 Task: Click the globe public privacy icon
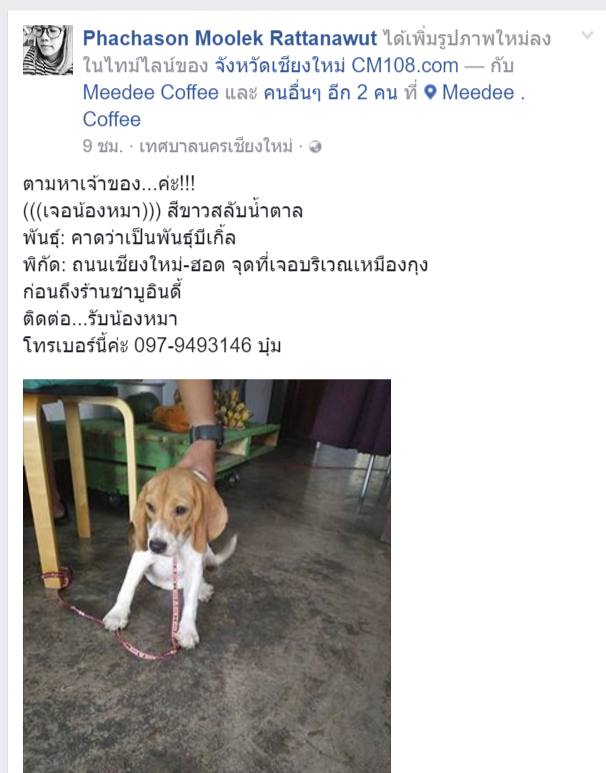pyautogui.click(x=315, y=146)
